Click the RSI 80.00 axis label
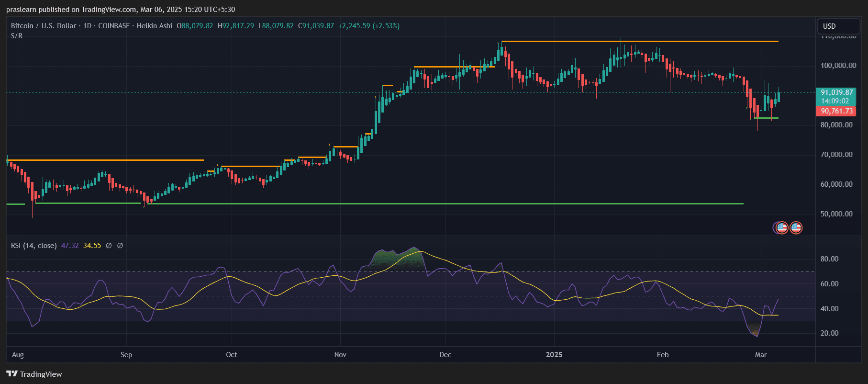The width and height of the screenshot is (868, 384). pyautogui.click(x=829, y=259)
